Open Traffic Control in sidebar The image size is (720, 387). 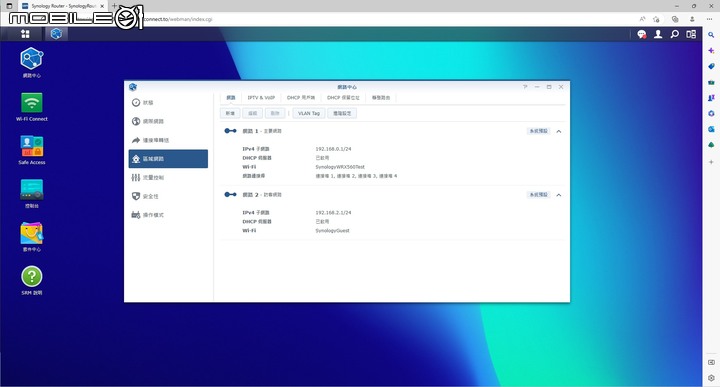click(x=168, y=177)
